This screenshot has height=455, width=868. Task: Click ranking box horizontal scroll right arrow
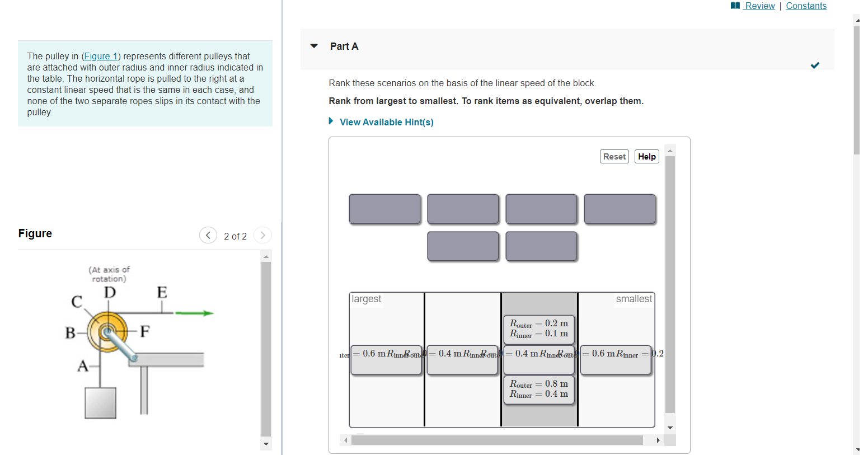659,440
